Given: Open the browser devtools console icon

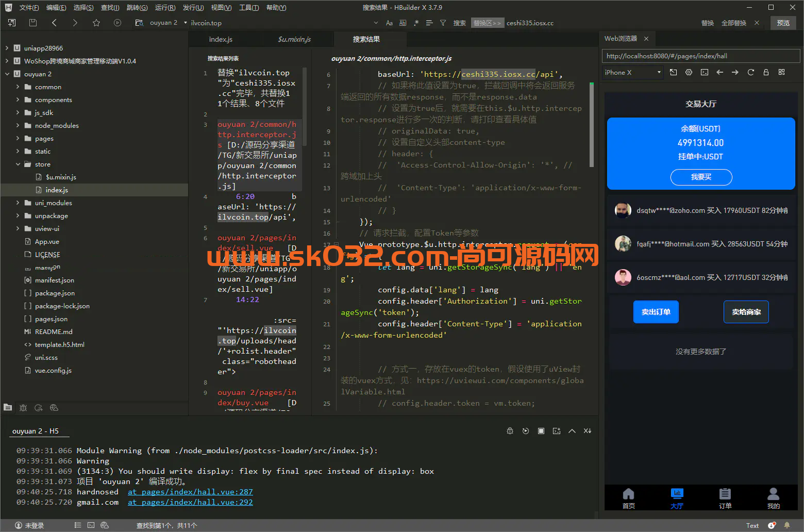Looking at the screenshot, I should click(x=705, y=72).
